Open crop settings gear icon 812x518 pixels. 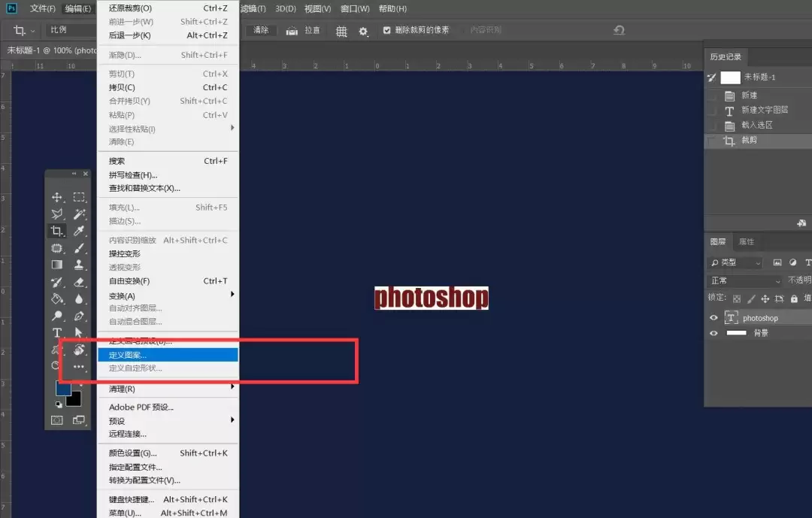pyautogui.click(x=363, y=31)
